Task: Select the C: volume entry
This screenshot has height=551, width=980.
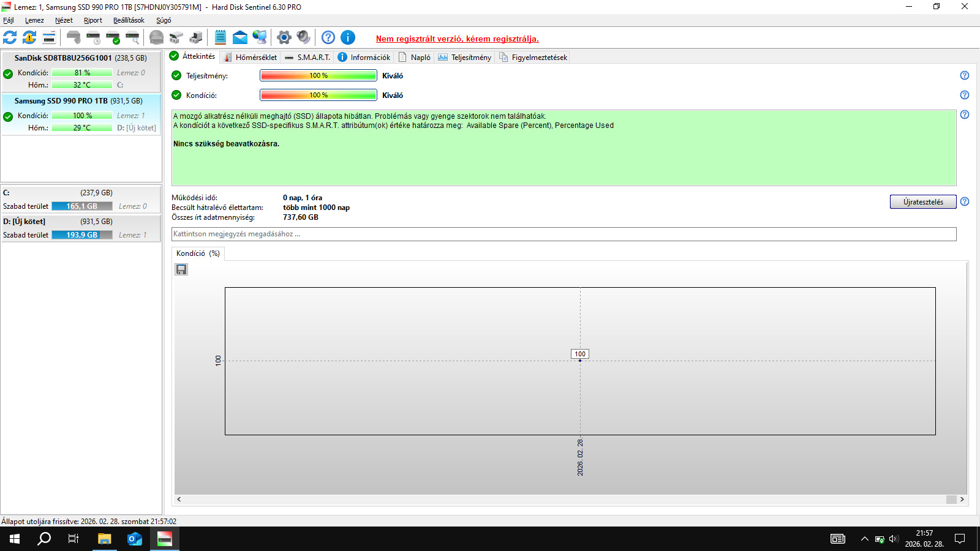Action: pos(81,200)
